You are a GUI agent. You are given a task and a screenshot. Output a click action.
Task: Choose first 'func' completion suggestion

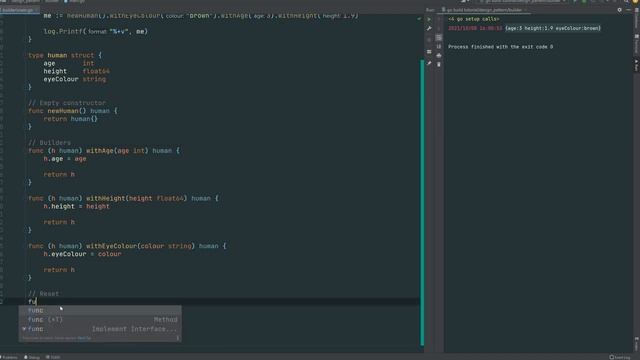(100, 311)
